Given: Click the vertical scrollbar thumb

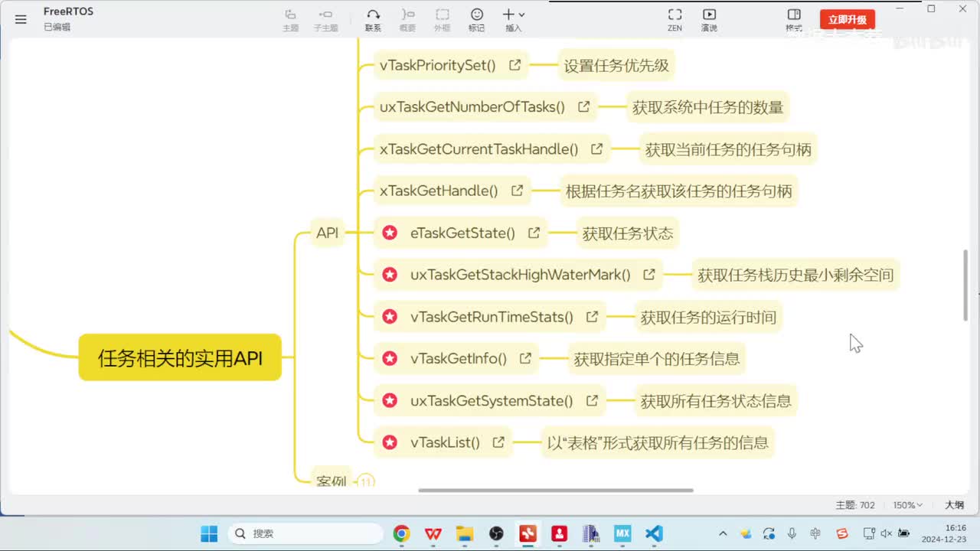Looking at the screenshot, I should point(965,285).
